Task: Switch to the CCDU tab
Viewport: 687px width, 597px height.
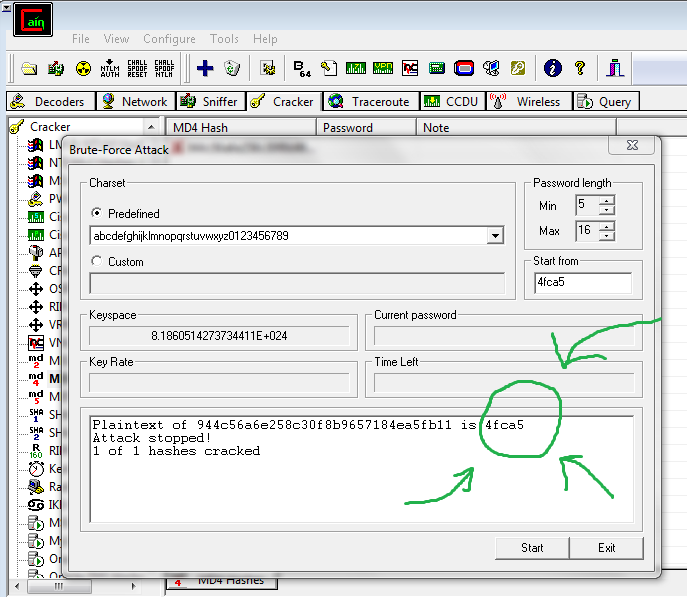Action: click(452, 102)
